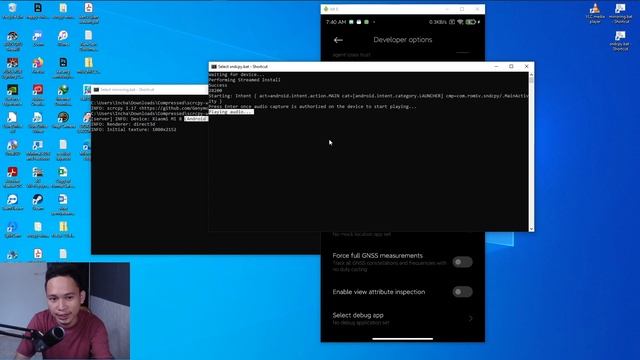Bring the mirroring.bat console window forward

149,90
